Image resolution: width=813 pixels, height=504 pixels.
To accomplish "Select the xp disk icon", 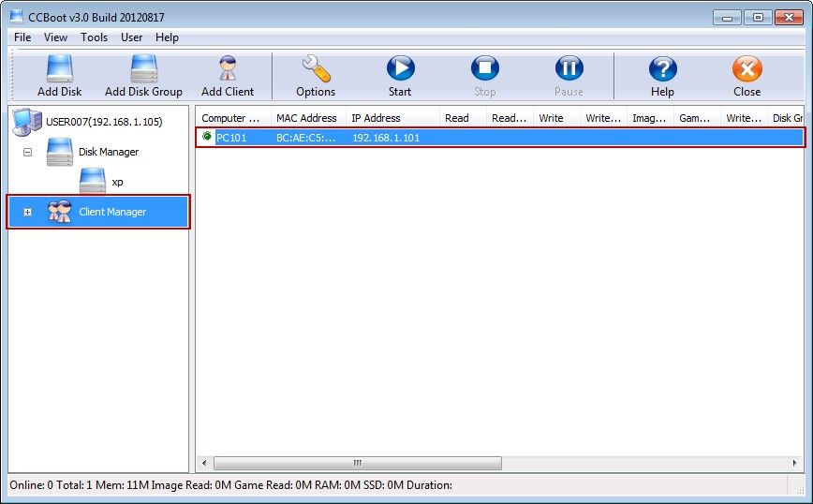I will [93, 181].
